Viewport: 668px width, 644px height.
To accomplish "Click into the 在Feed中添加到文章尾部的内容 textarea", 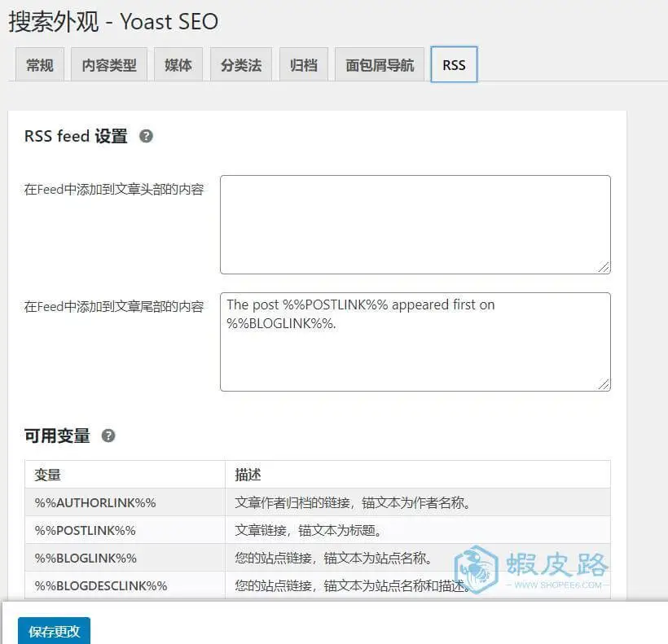I will (x=415, y=342).
